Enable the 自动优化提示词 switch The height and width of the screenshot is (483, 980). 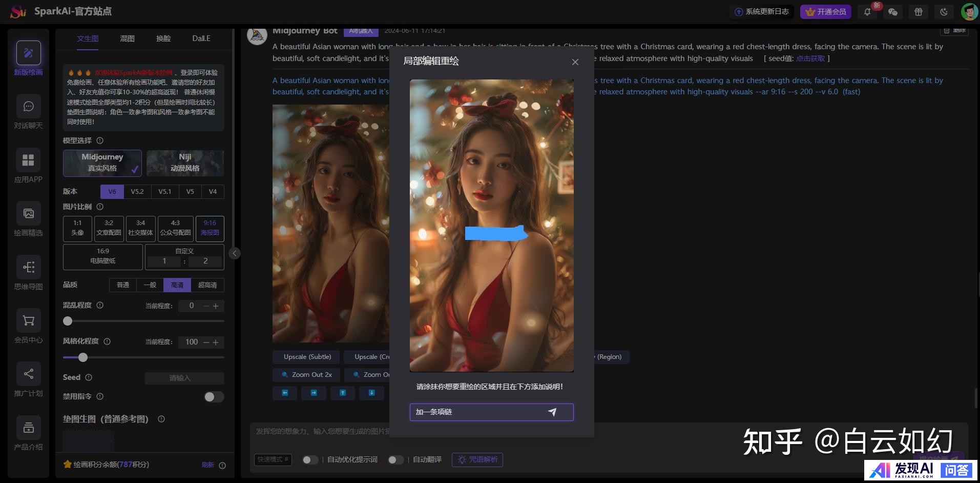(x=309, y=460)
